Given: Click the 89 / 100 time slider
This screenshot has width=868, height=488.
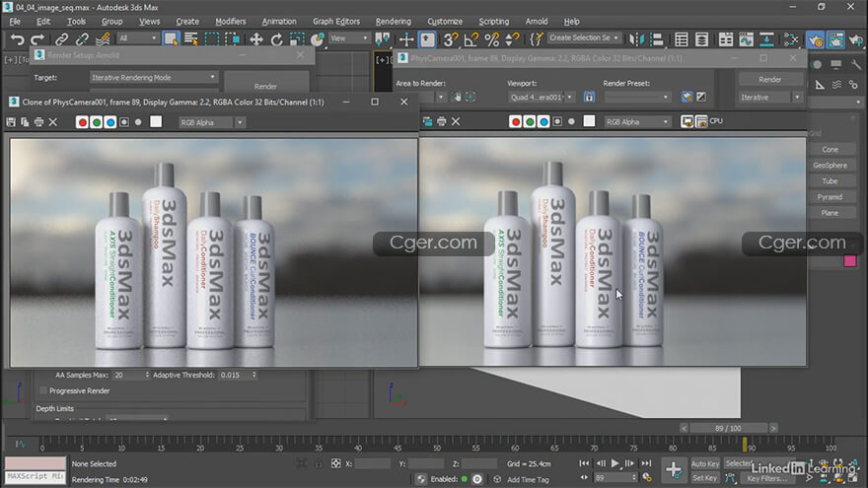Looking at the screenshot, I should click(x=728, y=428).
